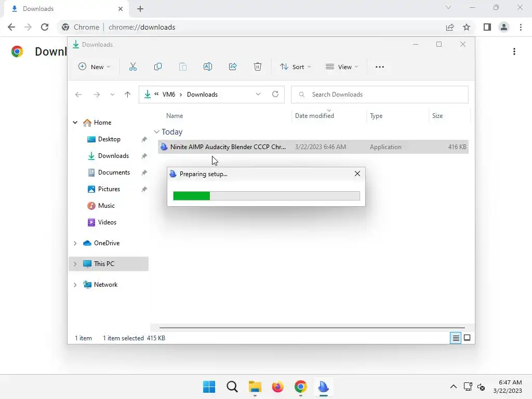Open taskbar Search
Viewport: 532px width, 399px height.
point(232,387)
